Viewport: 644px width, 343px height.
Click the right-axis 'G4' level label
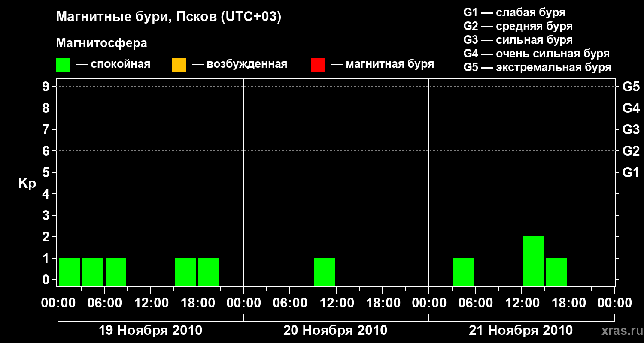[x=631, y=108]
